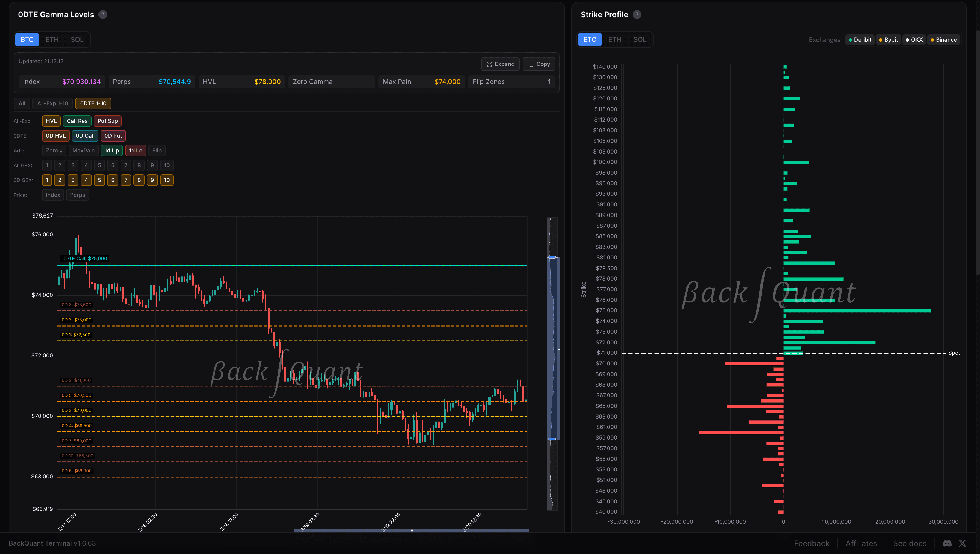The height and width of the screenshot is (554, 980).
Task: Enable the Put Sup level
Action: pyautogui.click(x=107, y=121)
